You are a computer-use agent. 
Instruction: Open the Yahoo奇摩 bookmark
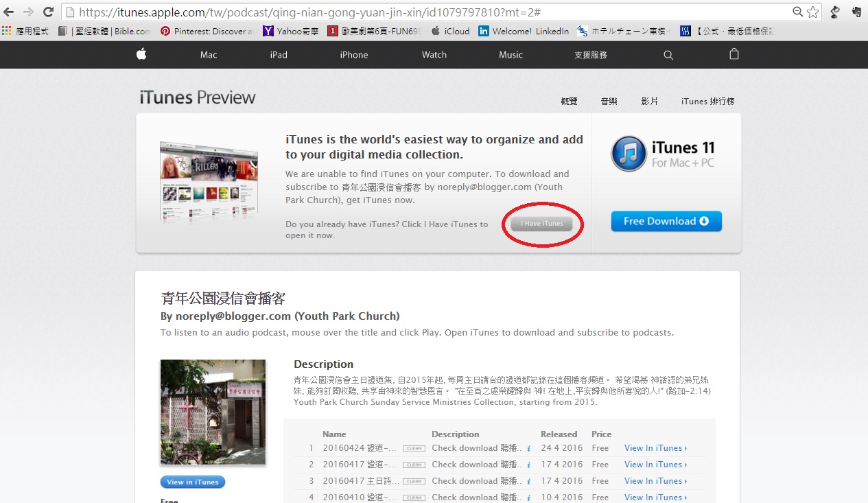[x=291, y=31]
